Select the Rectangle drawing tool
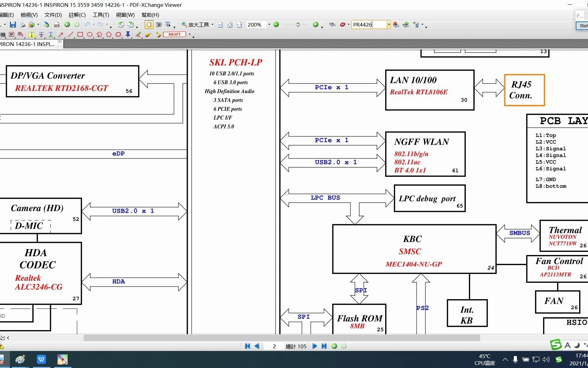This screenshot has width=588, height=368. coord(80,34)
